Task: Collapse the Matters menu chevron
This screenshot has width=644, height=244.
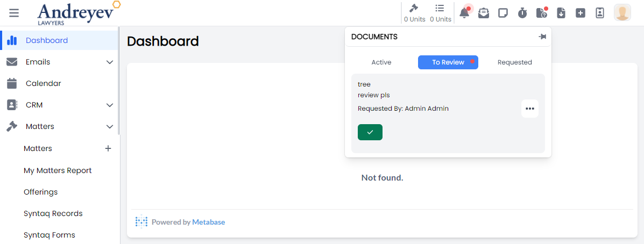Action: [x=110, y=127]
